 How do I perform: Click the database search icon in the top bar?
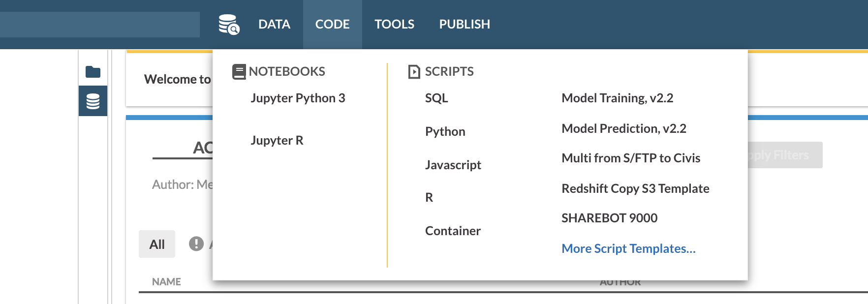tap(229, 24)
